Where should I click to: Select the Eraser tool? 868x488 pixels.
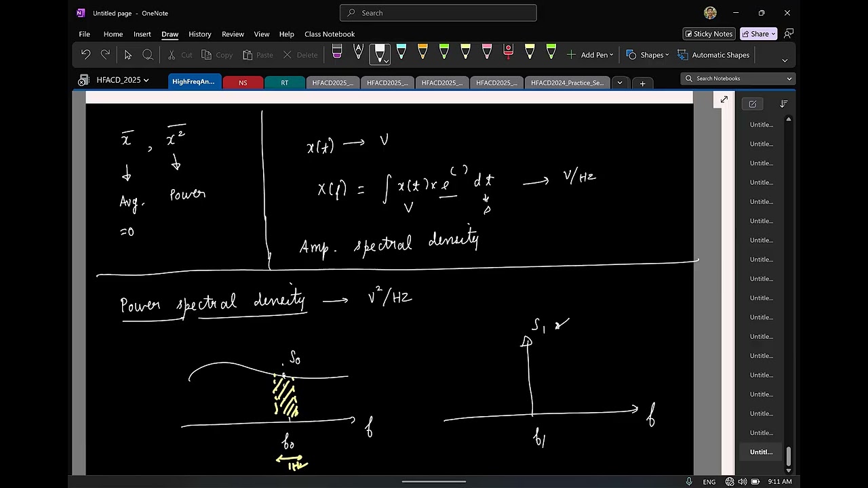(337, 52)
